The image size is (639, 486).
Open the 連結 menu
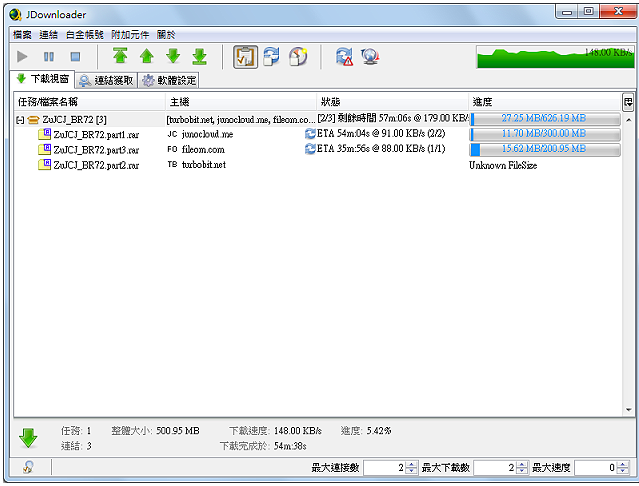click(48, 35)
